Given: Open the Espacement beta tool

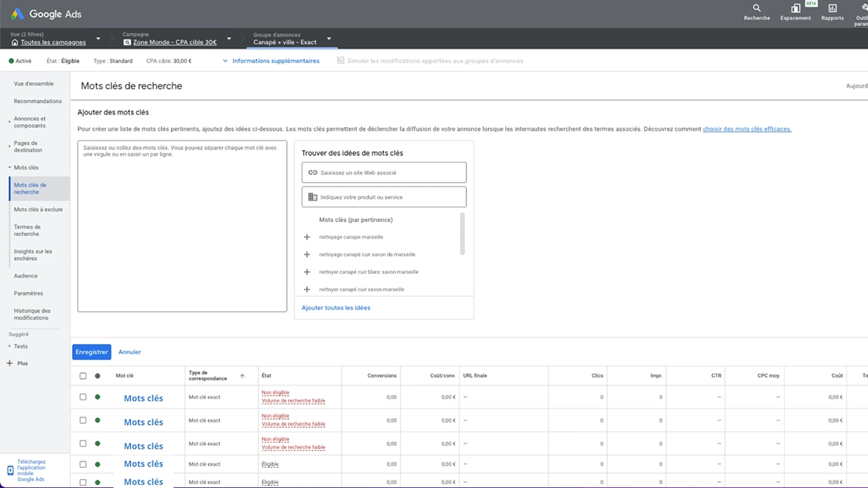Looking at the screenshot, I should click(x=795, y=8).
